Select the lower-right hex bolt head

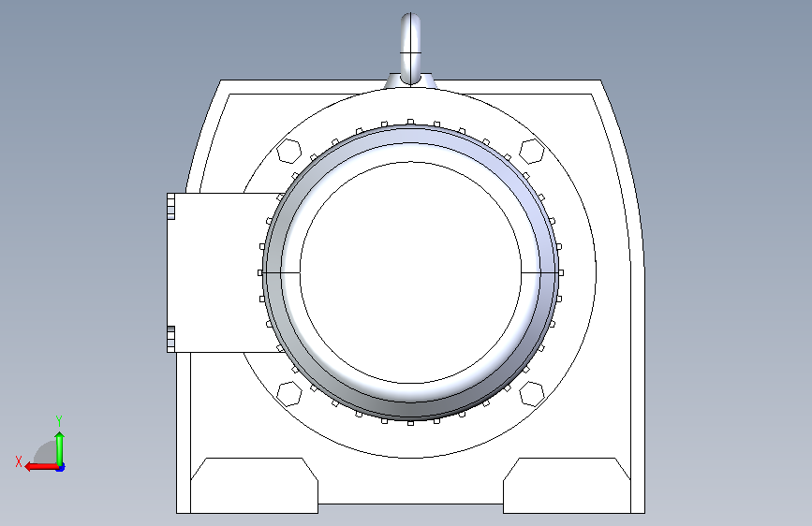click(x=532, y=393)
